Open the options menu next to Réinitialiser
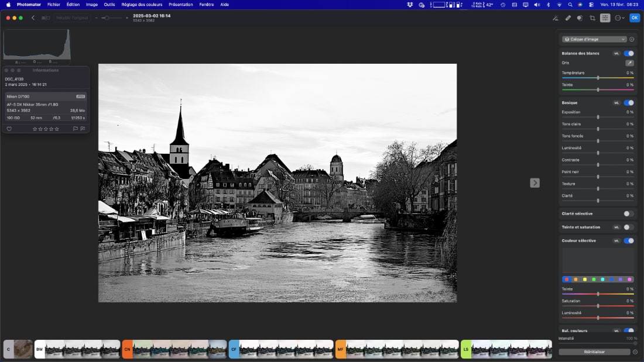The image size is (644, 362). [x=635, y=352]
